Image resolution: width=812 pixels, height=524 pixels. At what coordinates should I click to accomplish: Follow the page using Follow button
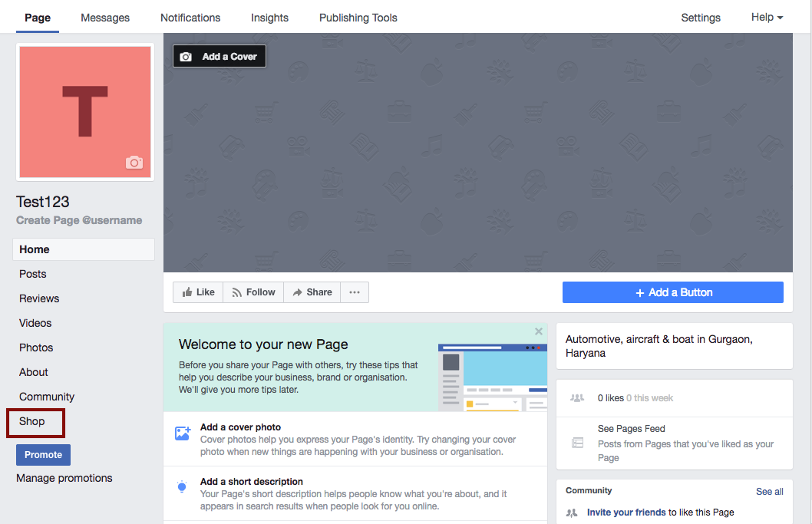(253, 292)
